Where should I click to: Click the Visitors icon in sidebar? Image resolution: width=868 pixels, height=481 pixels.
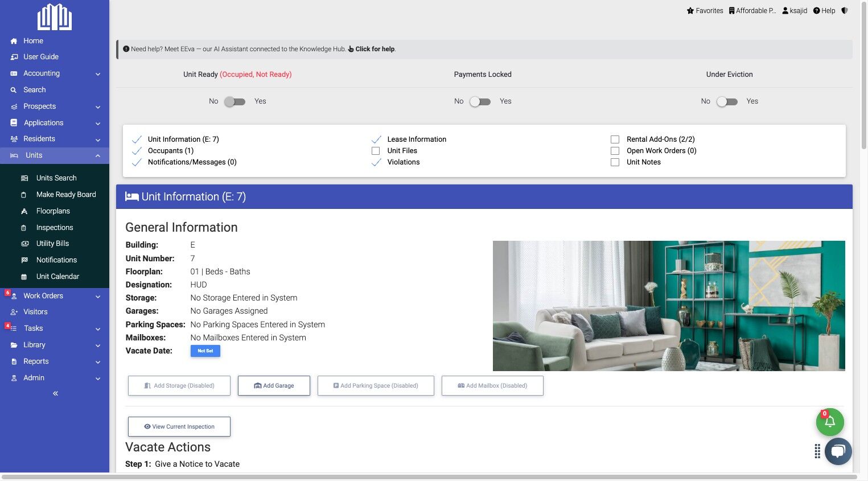(14, 312)
